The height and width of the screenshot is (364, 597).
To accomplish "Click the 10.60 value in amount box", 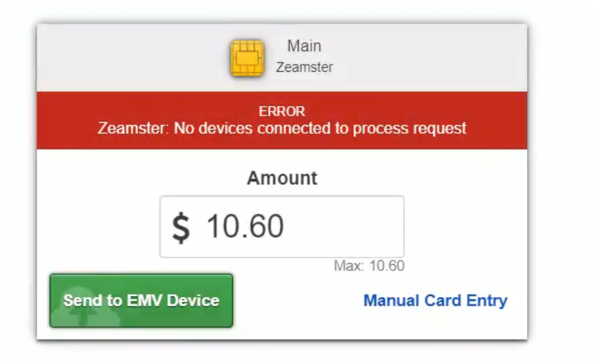I will (x=245, y=227).
